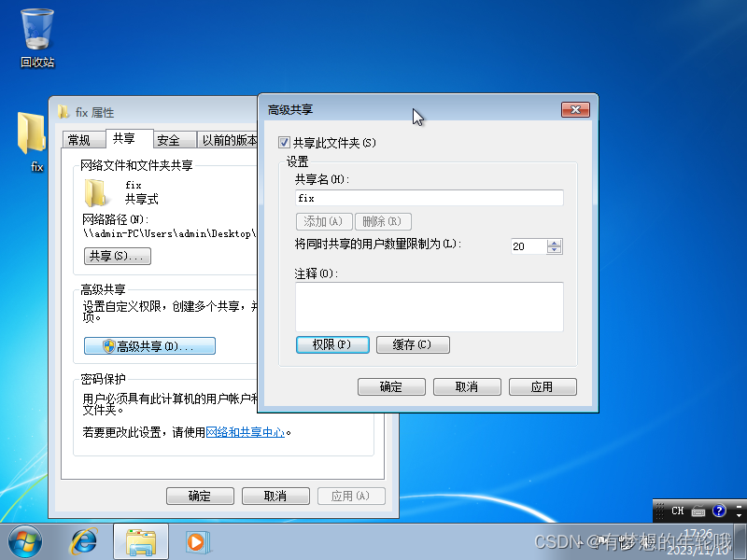This screenshot has height=560, width=747.
Task: Click the language bar keyboard icon
Action: pos(698,511)
